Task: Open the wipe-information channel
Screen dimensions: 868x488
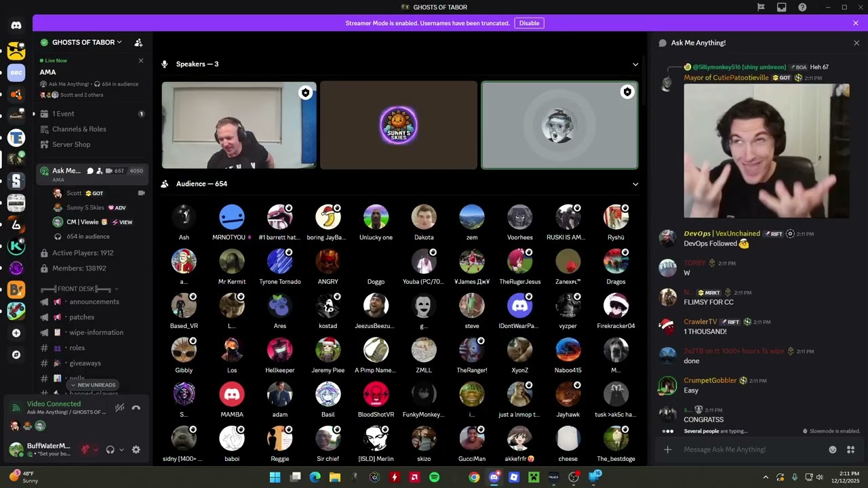Action: (x=92, y=332)
